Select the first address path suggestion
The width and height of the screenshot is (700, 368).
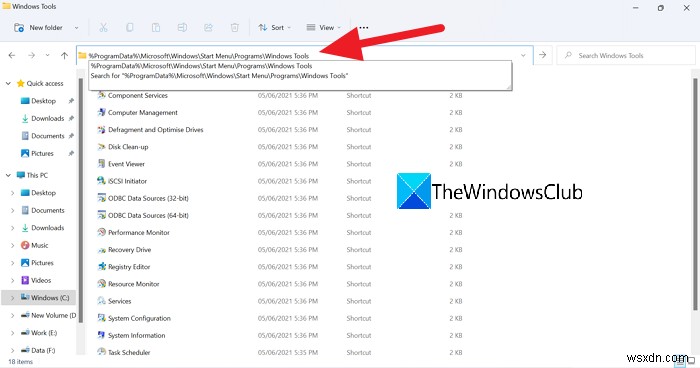(201, 66)
